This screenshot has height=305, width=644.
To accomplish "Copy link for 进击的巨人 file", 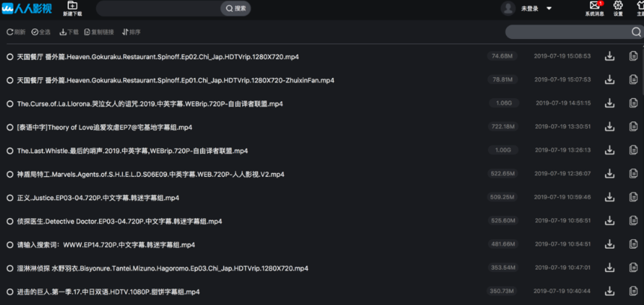I will pyautogui.click(x=634, y=291).
